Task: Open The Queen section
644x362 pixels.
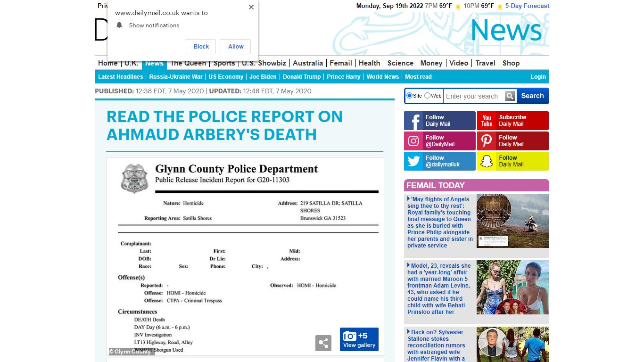Action: click(189, 63)
